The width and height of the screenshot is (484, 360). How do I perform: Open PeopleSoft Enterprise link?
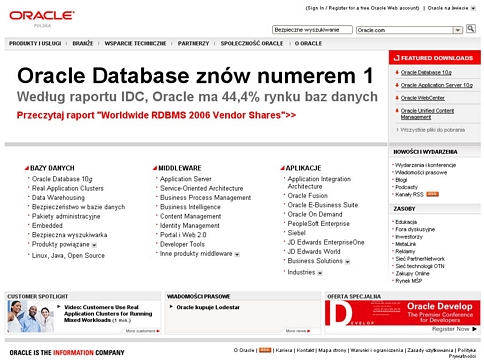pyautogui.click(x=319, y=224)
